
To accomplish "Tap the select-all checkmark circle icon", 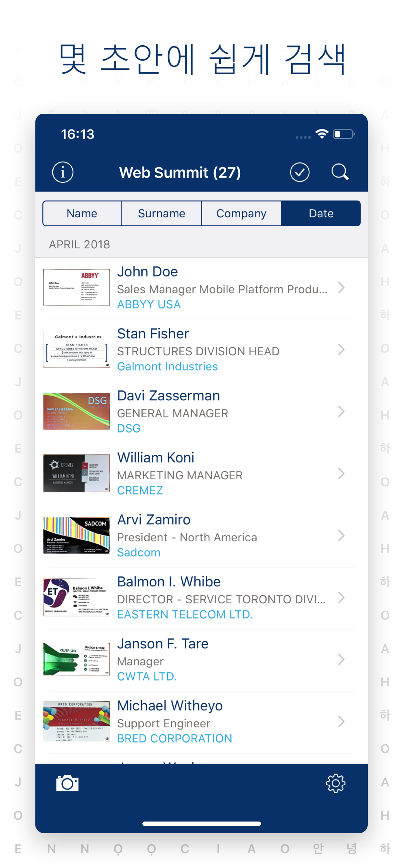I will [300, 172].
